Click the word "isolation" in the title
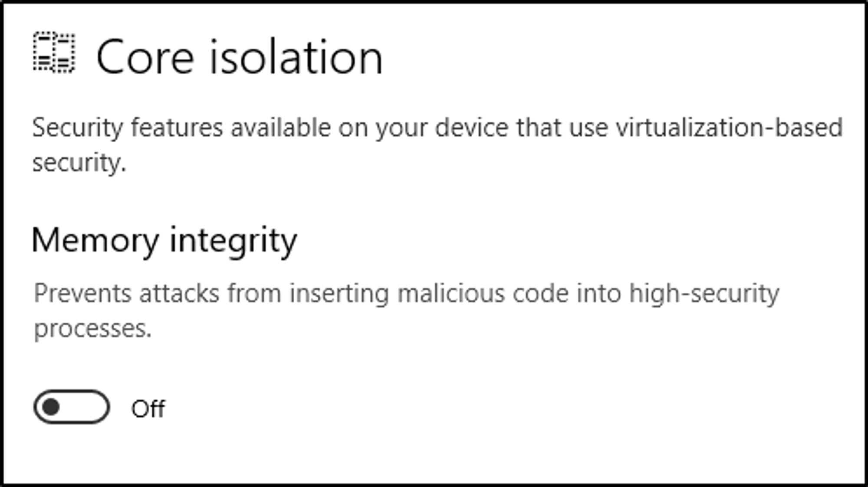This screenshot has width=868, height=487. [x=296, y=57]
